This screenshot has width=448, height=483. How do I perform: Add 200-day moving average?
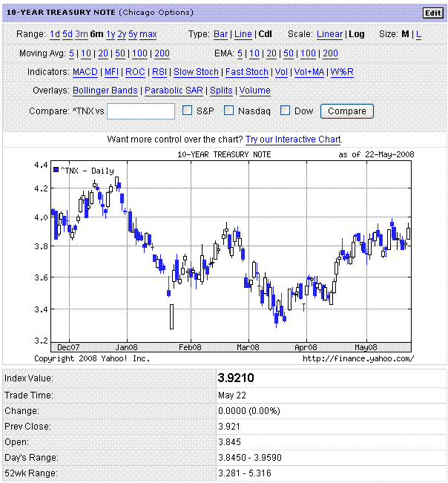[x=162, y=53]
